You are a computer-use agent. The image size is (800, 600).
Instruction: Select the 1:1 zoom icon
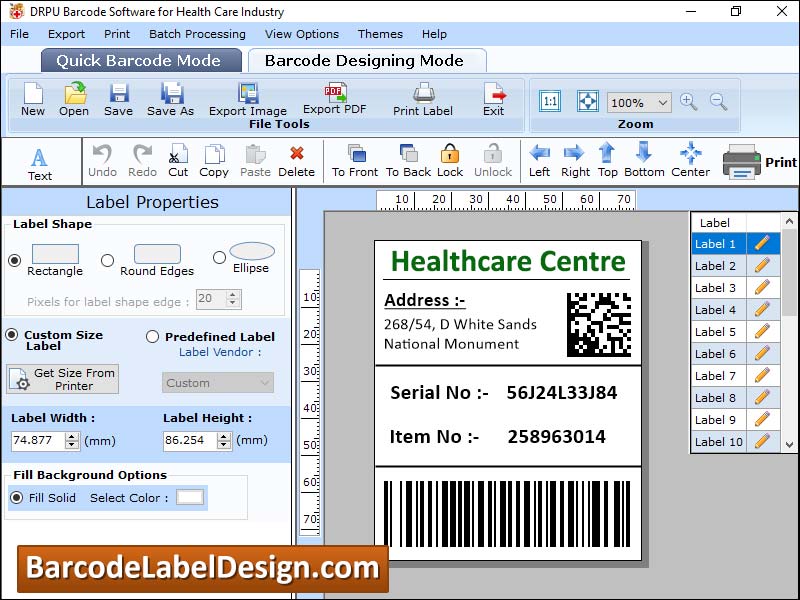(548, 100)
